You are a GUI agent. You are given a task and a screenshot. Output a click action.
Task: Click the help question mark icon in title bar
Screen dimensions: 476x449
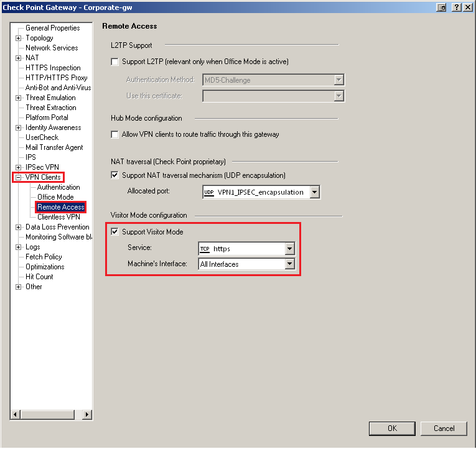click(x=456, y=7)
